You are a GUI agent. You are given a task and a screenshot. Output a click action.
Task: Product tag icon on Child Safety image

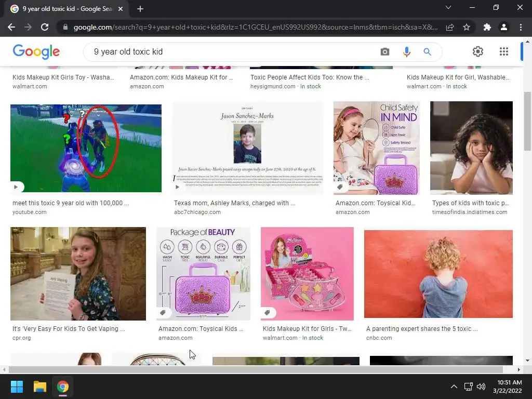[340, 187]
